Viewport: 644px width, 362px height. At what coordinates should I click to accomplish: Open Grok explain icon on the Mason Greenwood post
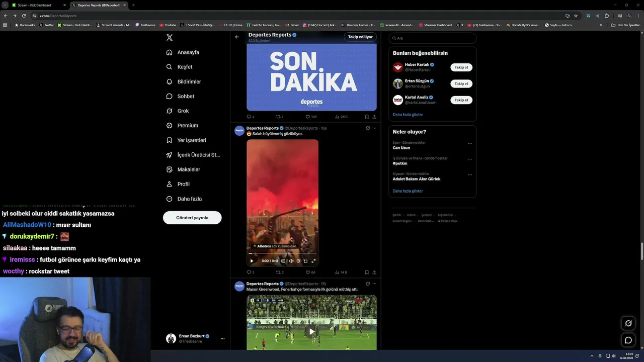point(367,284)
